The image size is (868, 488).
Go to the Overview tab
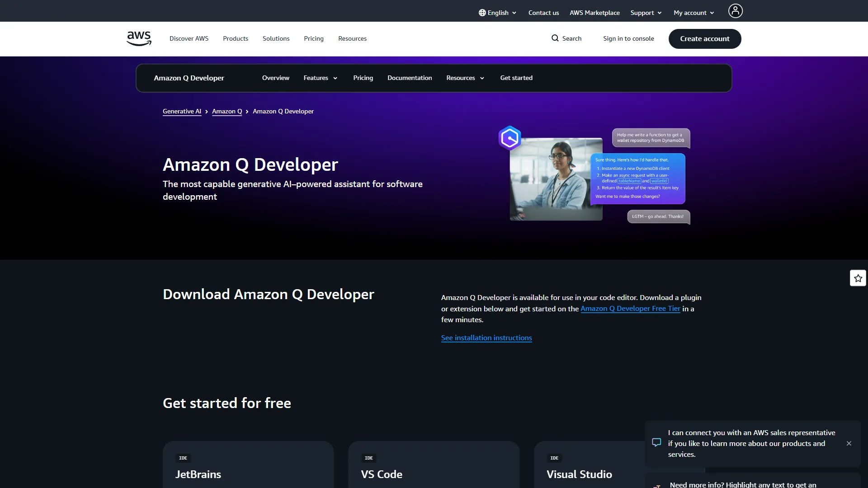point(276,78)
